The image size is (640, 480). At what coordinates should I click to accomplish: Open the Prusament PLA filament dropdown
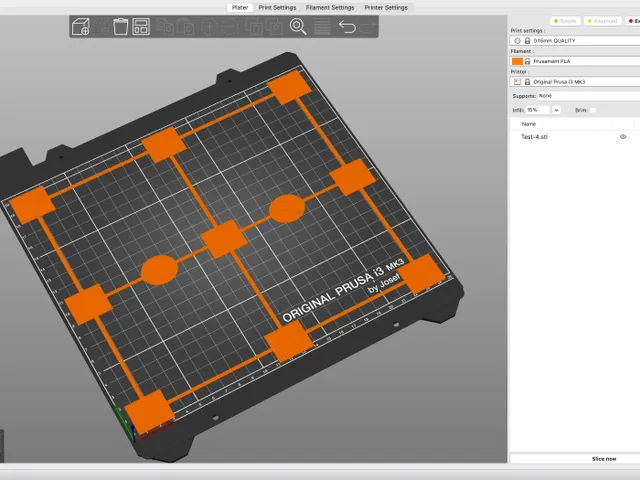pos(575,61)
